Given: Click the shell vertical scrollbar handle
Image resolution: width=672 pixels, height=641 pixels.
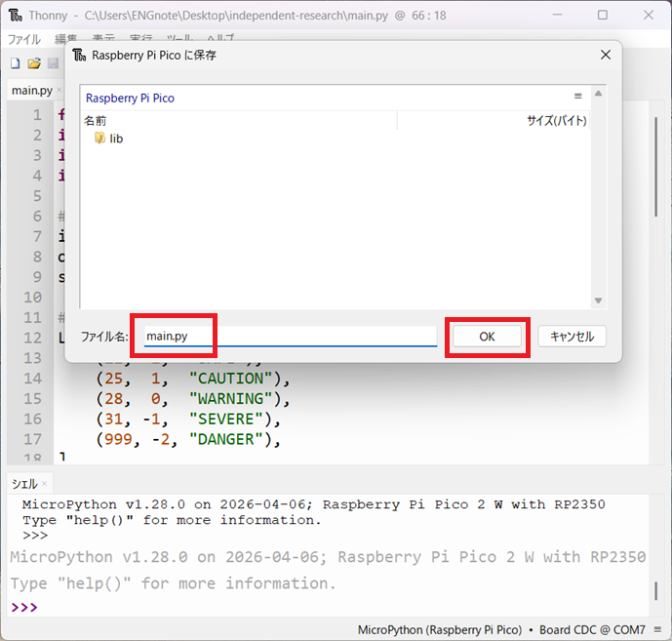Looking at the screenshot, I should click(655, 591).
